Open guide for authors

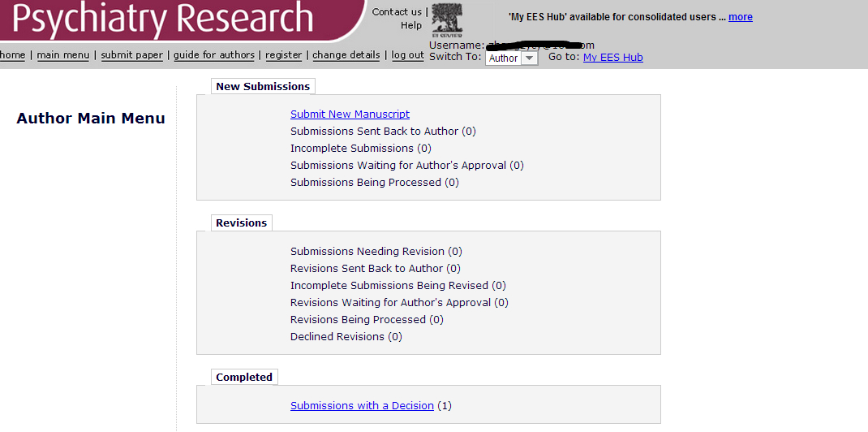[x=214, y=55]
